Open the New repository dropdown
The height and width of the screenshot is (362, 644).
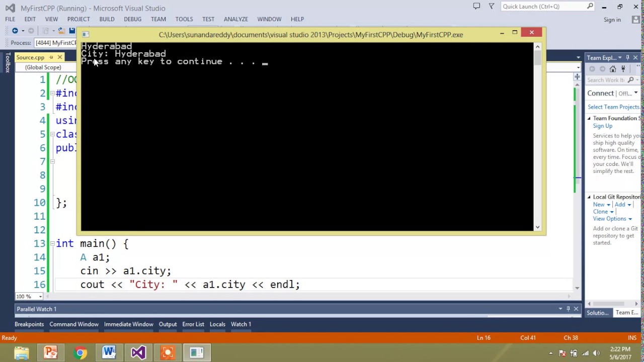[x=601, y=205]
